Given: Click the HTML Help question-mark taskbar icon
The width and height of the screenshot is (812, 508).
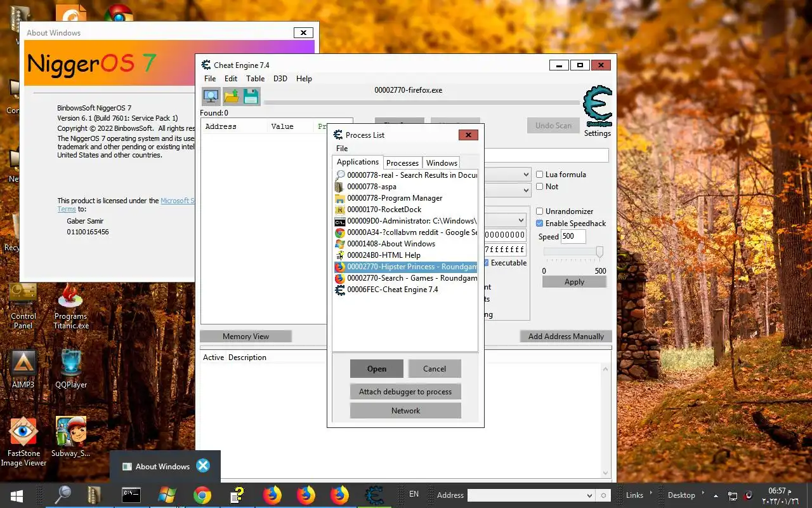Looking at the screenshot, I should 237,495.
